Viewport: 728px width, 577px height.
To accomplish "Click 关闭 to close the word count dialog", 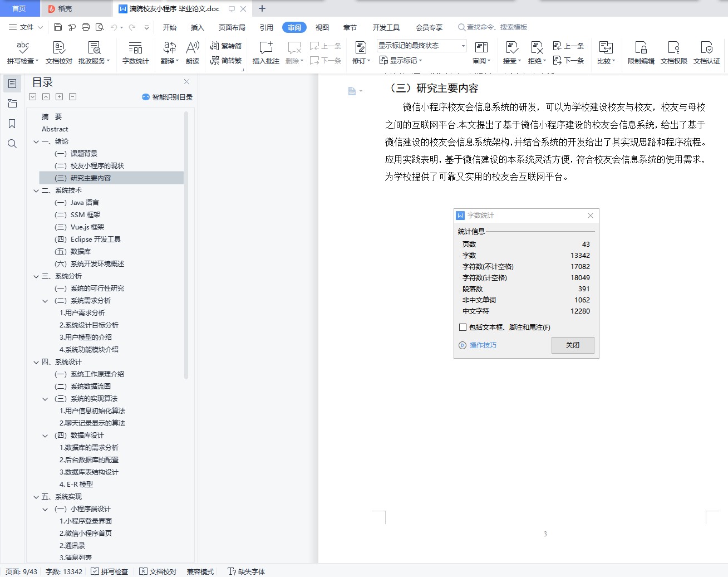I will click(x=573, y=345).
